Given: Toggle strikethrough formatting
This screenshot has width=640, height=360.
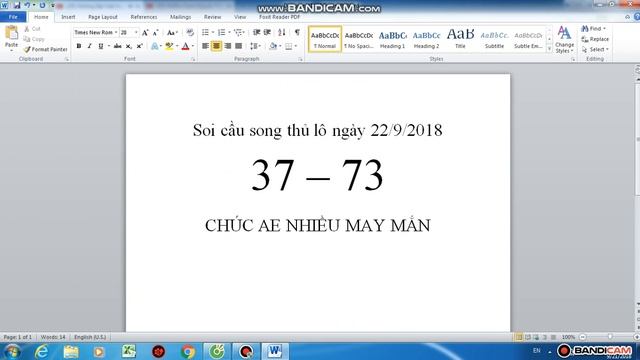Looking at the screenshot, I should (118, 46).
